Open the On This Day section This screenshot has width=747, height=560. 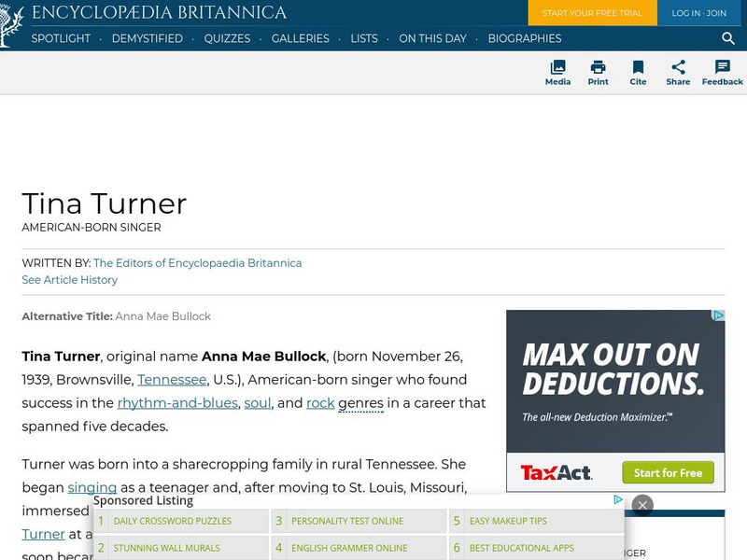[433, 39]
